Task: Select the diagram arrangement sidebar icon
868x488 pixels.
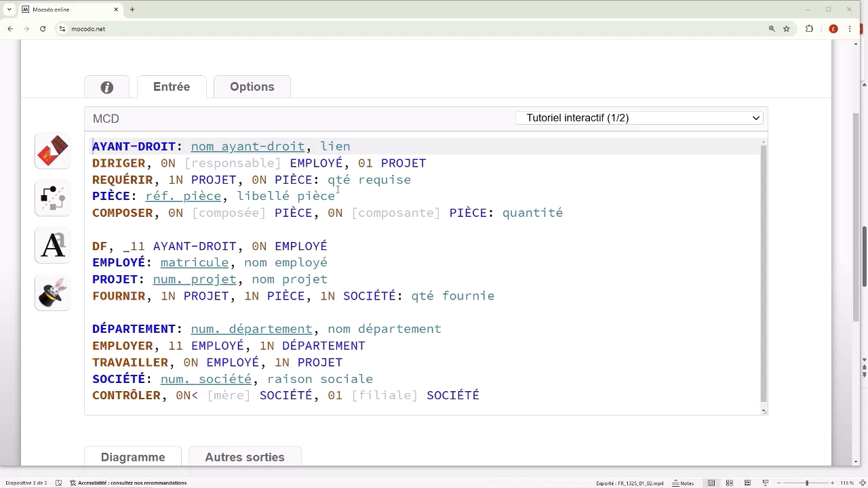Action: [53, 198]
